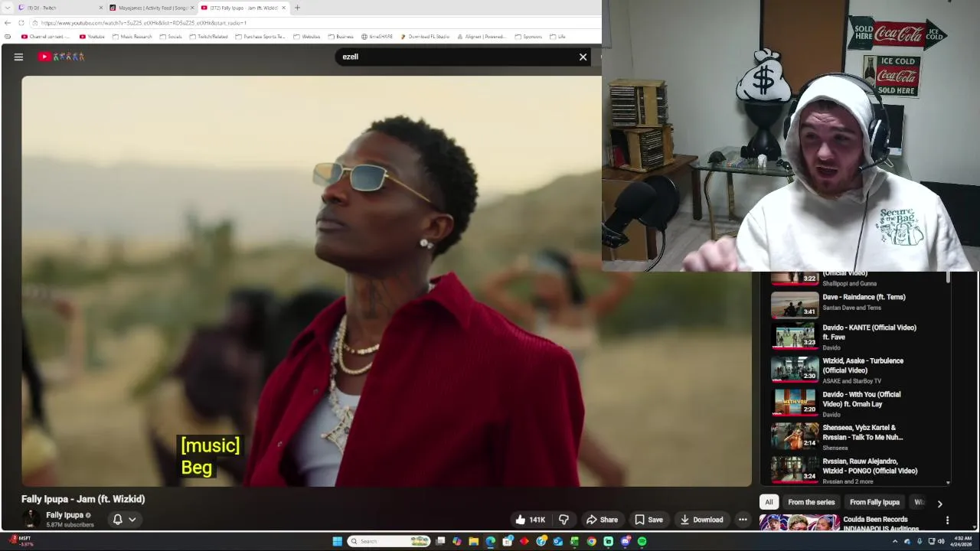Expand the 'Business' bookmark folder

point(341,37)
